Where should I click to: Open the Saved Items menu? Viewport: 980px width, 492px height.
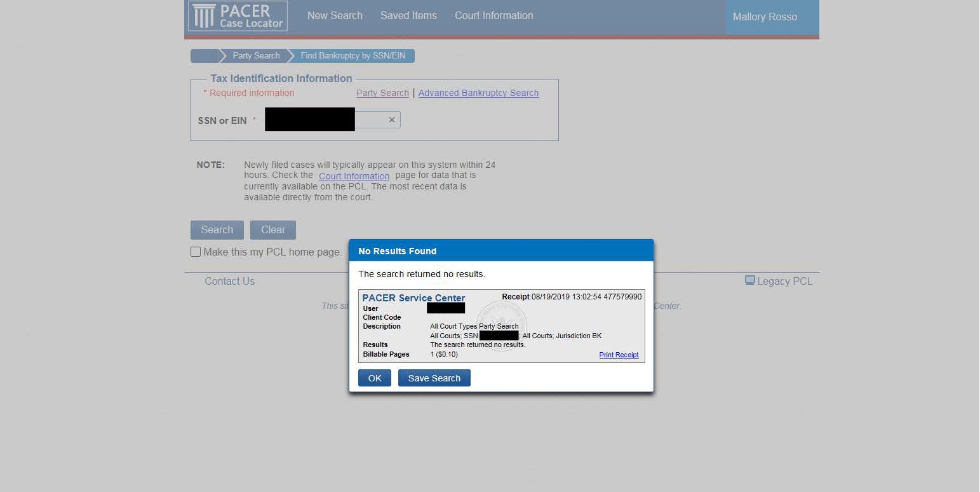pyautogui.click(x=408, y=16)
